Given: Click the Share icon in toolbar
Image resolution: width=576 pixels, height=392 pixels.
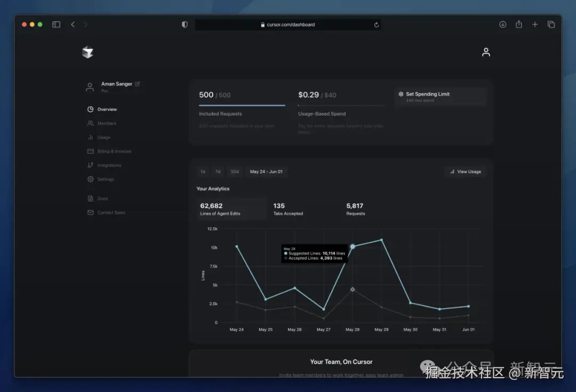Looking at the screenshot, I should pyautogui.click(x=519, y=24).
